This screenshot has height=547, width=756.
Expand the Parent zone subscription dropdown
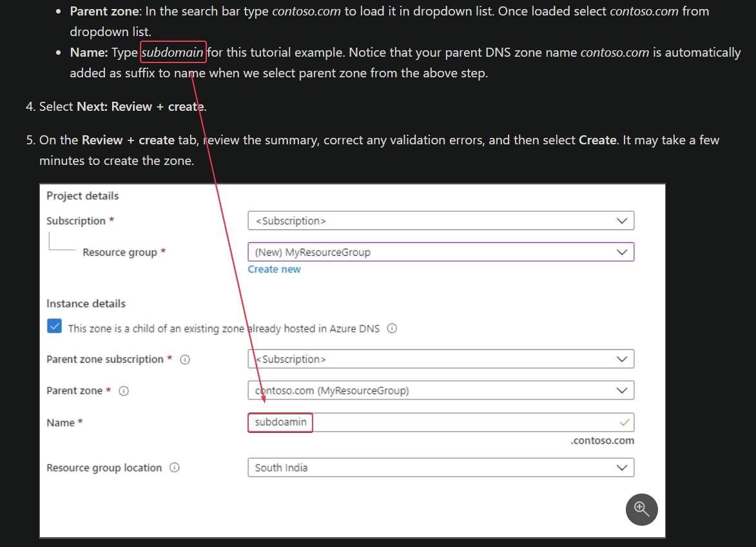tap(441, 359)
